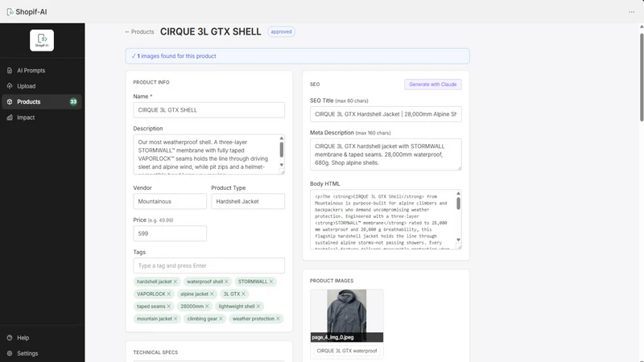Click Body HTML scrollbar up arrow
This screenshot has height=362, width=644.
coord(458,193)
